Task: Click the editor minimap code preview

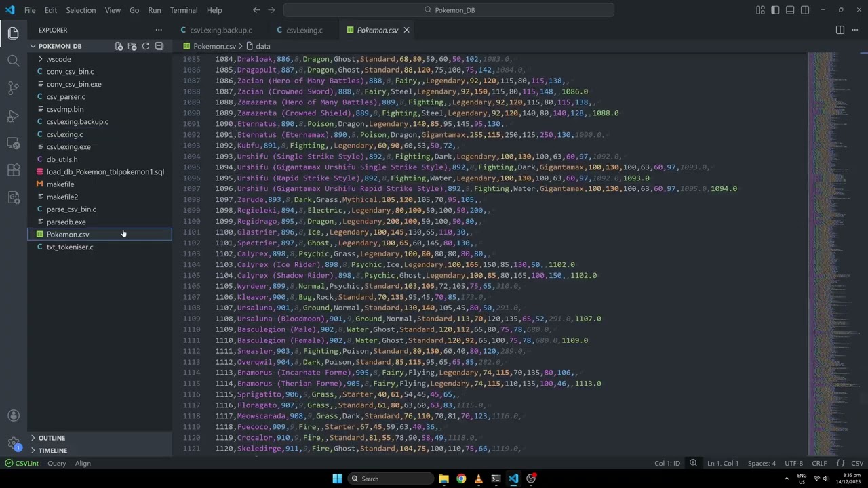Action: (833, 254)
